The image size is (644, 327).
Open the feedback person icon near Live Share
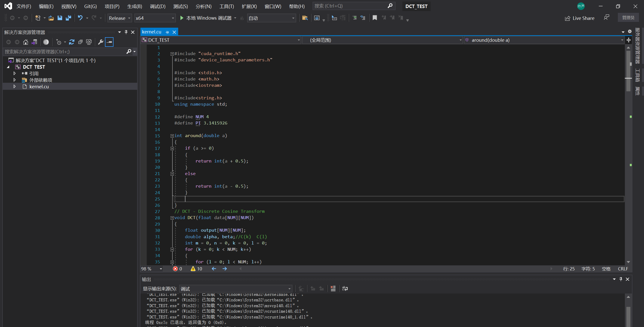607,18
